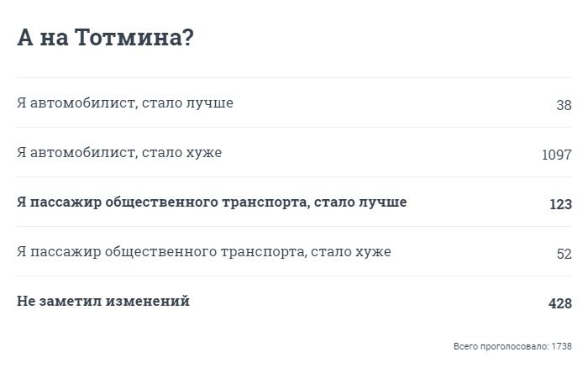Click the bold vote count 123

560,204
